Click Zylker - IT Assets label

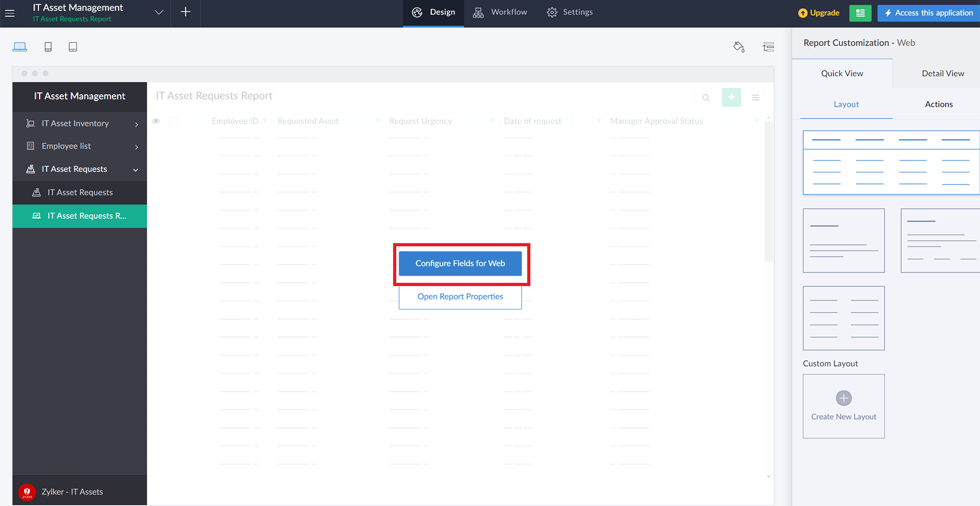click(x=72, y=492)
